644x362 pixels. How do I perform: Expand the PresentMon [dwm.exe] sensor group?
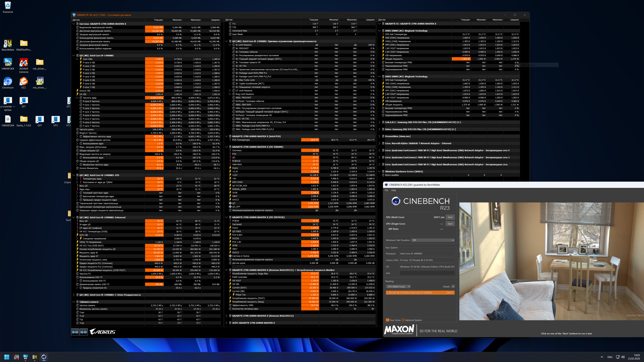click(380, 136)
